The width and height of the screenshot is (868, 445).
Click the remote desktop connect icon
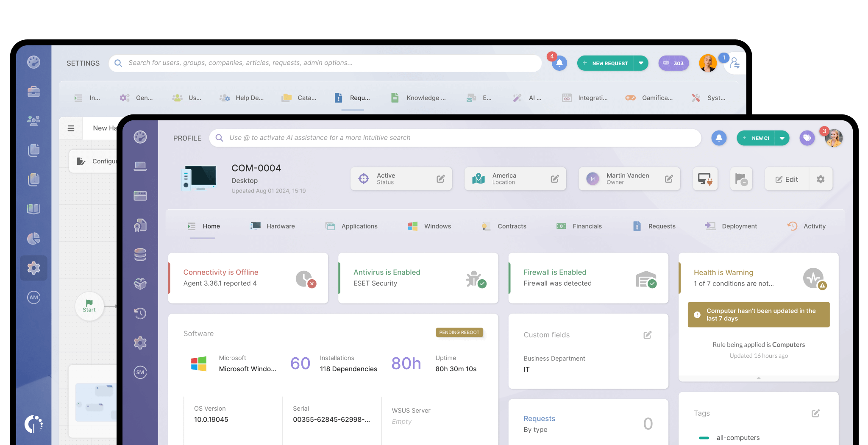click(x=705, y=179)
